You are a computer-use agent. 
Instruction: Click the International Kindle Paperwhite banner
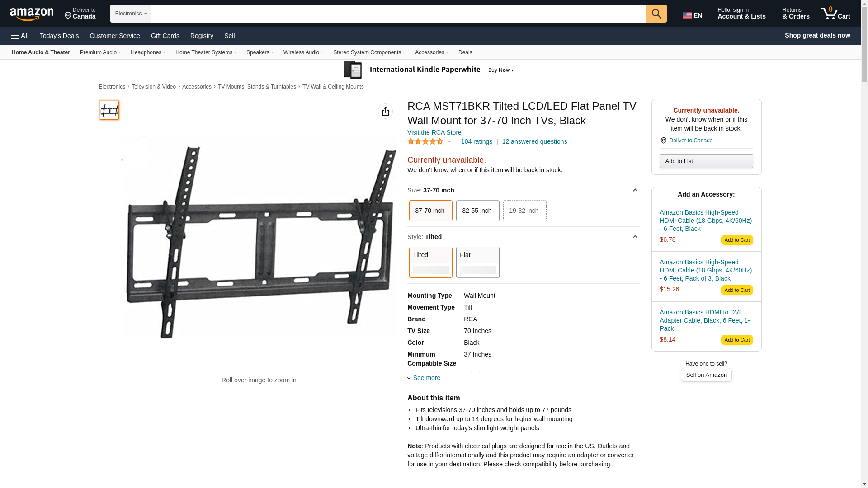[x=429, y=70]
